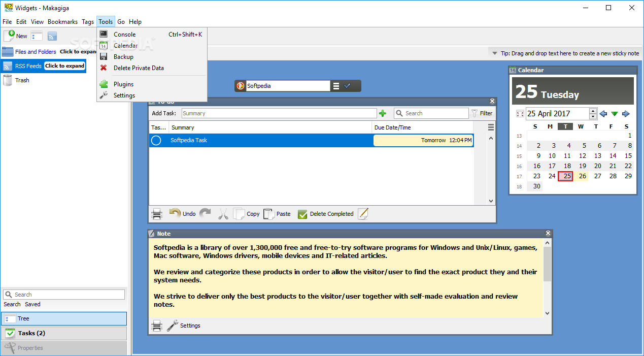Click the sticky note tip dropdown arrow
The width and height of the screenshot is (644, 356).
(495, 53)
